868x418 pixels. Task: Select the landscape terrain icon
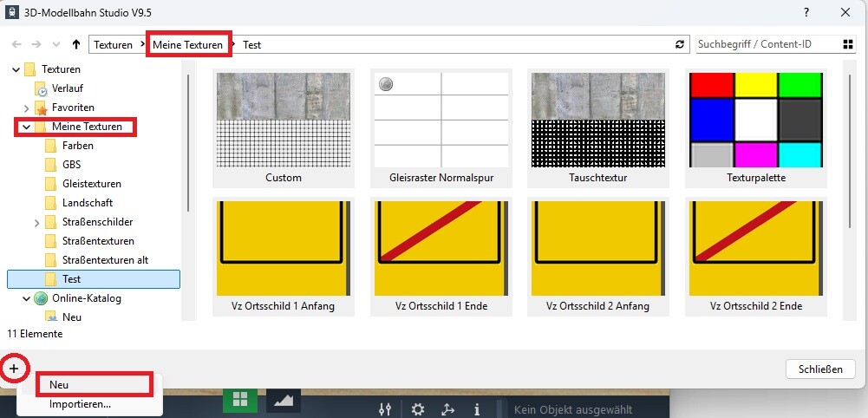point(284,401)
